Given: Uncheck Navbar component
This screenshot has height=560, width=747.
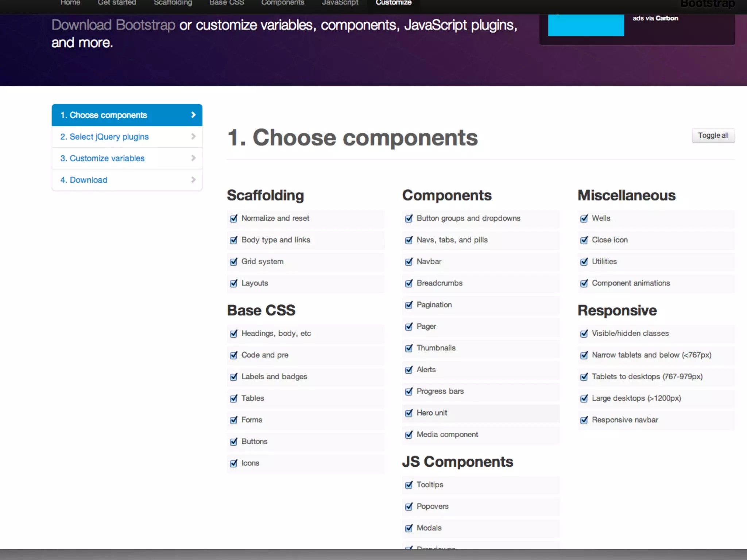Looking at the screenshot, I should (x=409, y=261).
